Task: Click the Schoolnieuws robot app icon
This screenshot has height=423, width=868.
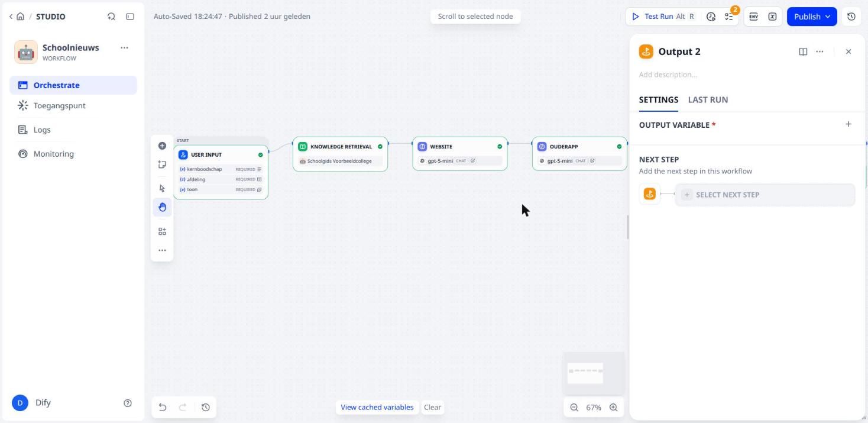Action: pos(25,52)
